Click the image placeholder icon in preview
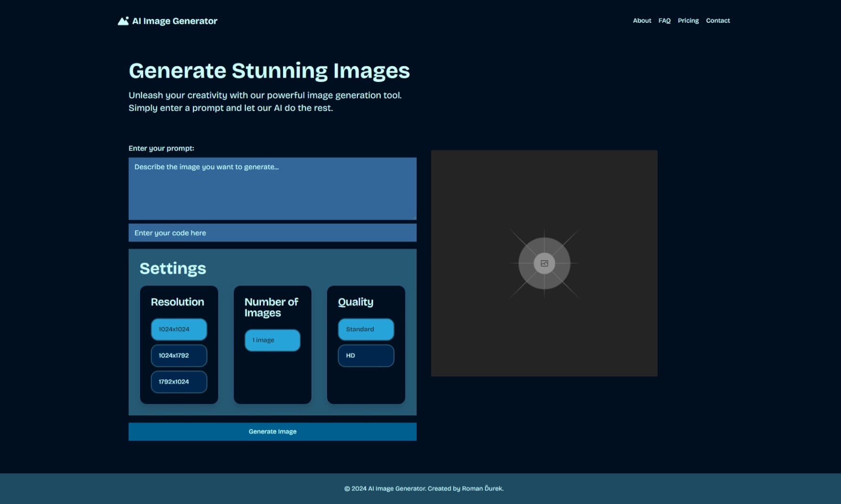 (544, 263)
